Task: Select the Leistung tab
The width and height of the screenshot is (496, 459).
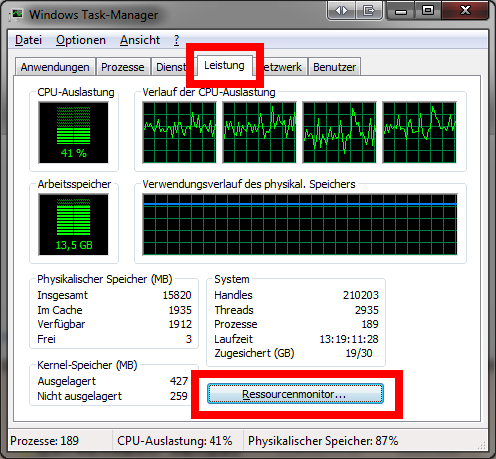Action: [224, 65]
